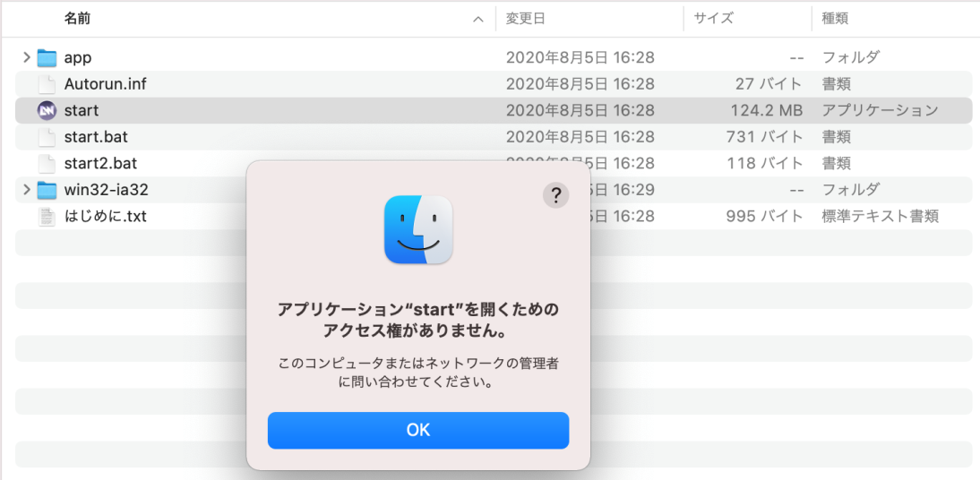980x480 pixels.
Task: Open help with the question mark button
Action: (556, 196)
